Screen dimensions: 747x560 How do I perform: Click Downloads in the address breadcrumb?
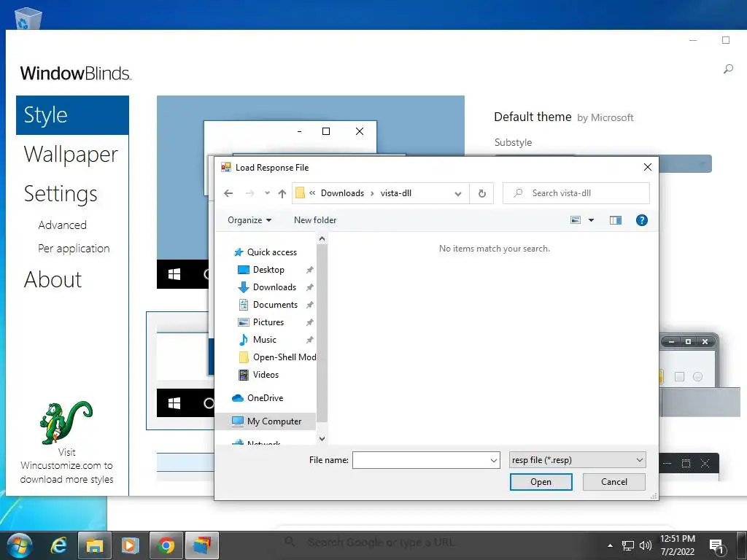(342, 193)
